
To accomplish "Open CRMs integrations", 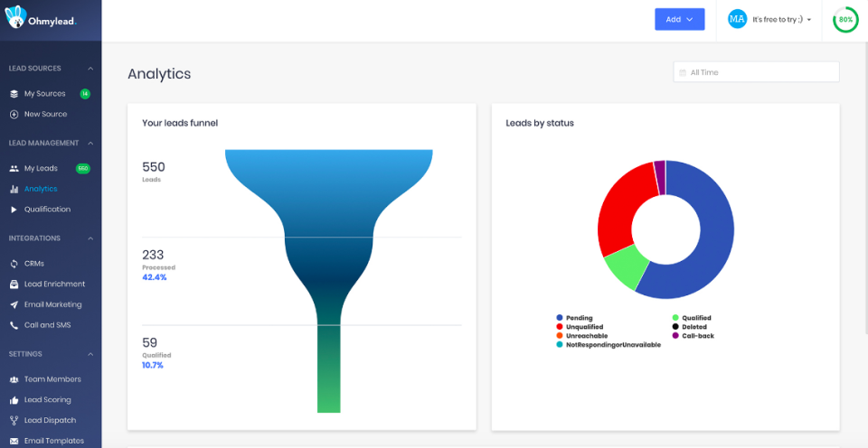I will click(33, 264).
